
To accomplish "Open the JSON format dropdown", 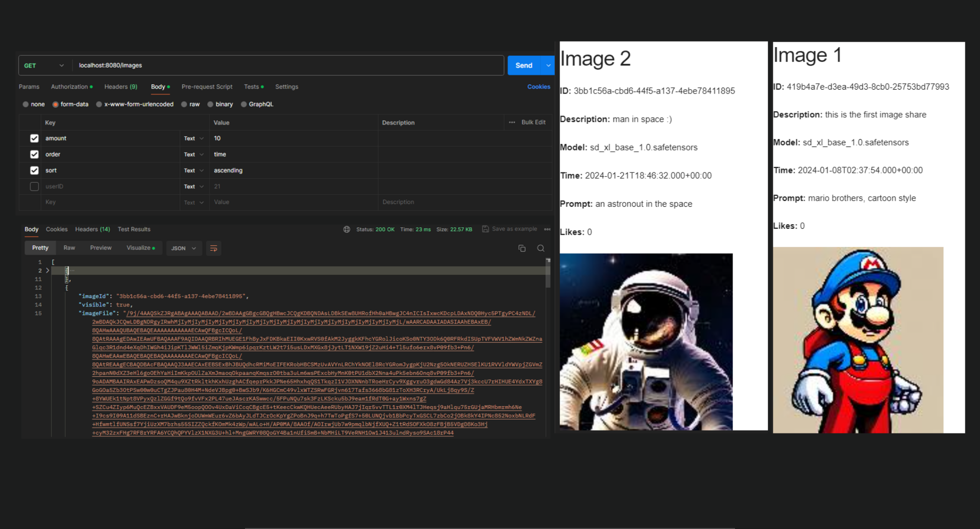I will click(x=184, y=248).
